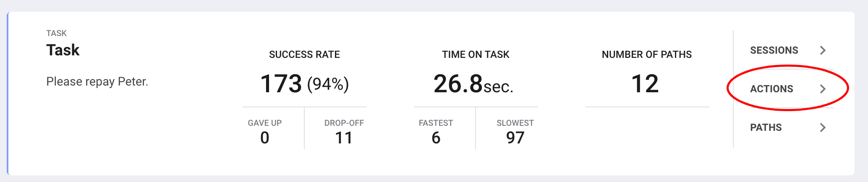Open the Actions chevron arrow
Image resolution: width=868 pixels, height=182 pixels.
pos(823,89)
